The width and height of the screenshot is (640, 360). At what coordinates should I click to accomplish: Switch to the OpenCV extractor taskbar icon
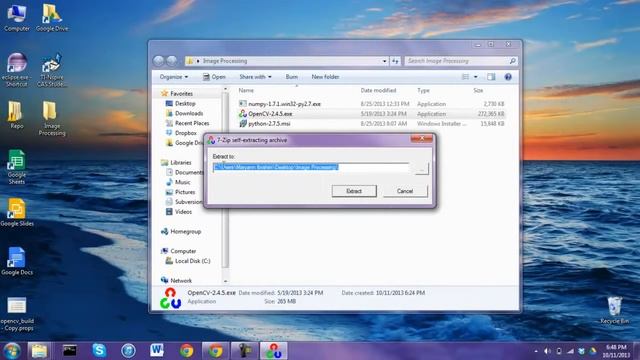[274, 351]
